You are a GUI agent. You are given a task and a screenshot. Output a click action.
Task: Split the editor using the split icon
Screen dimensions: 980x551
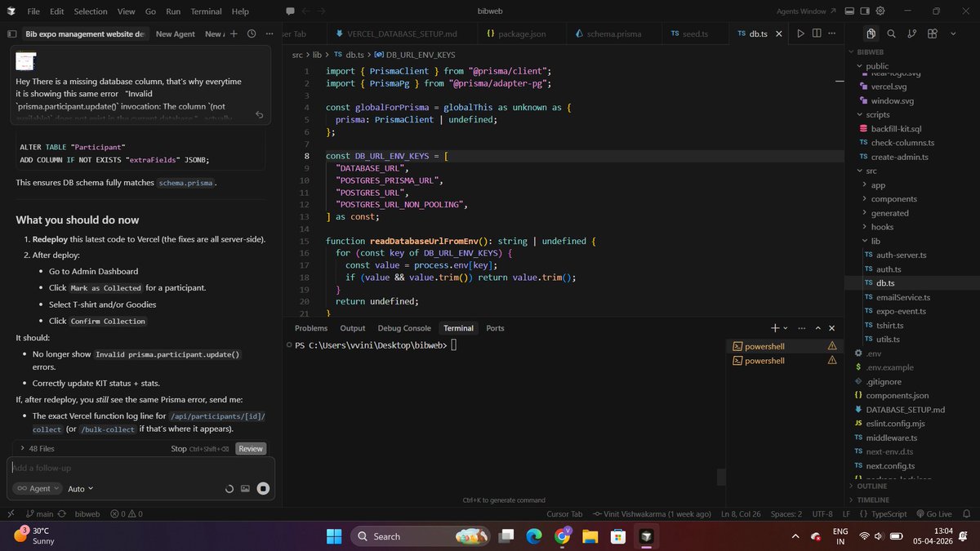point(815,33)
